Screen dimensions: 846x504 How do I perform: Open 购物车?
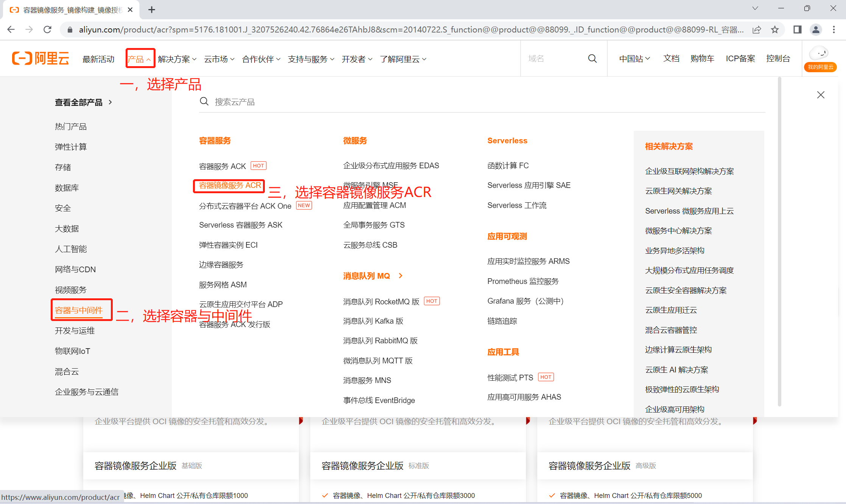tap(702, 59)
